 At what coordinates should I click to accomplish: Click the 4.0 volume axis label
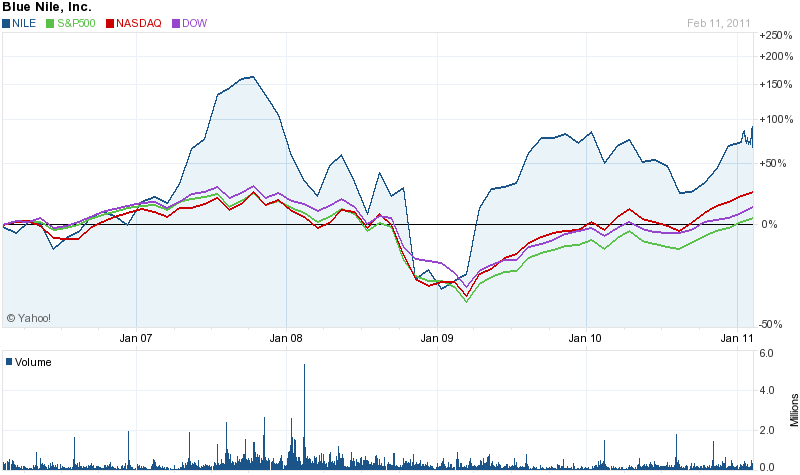pyautogui.click(x=767, y=390)
